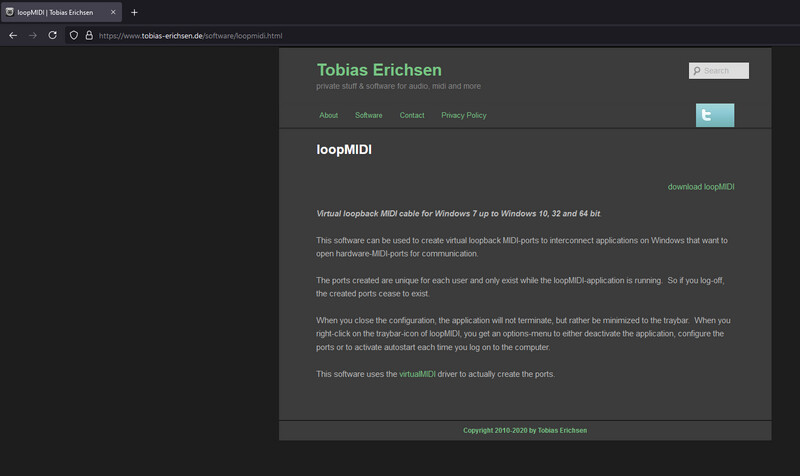The width and height of the screenshot is (800, 476).
Task: Open the tracking protection shield icon
Action: (74, 35)
